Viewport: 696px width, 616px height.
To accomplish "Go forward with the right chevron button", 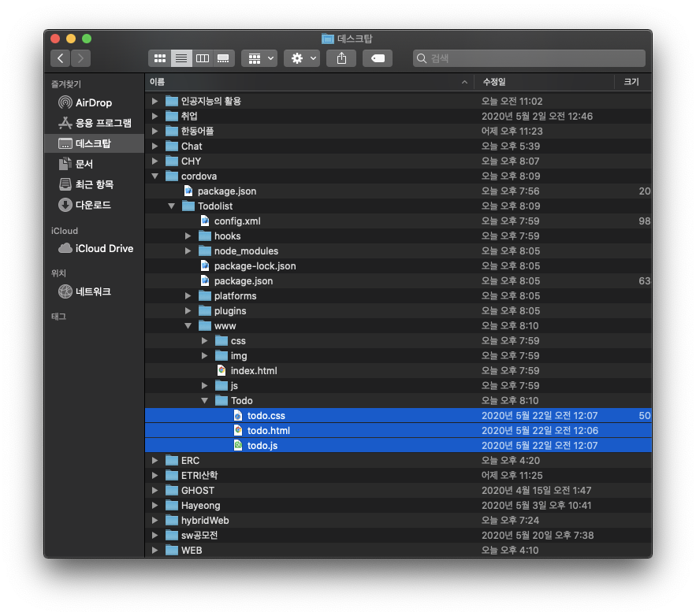I will (80, 58).
